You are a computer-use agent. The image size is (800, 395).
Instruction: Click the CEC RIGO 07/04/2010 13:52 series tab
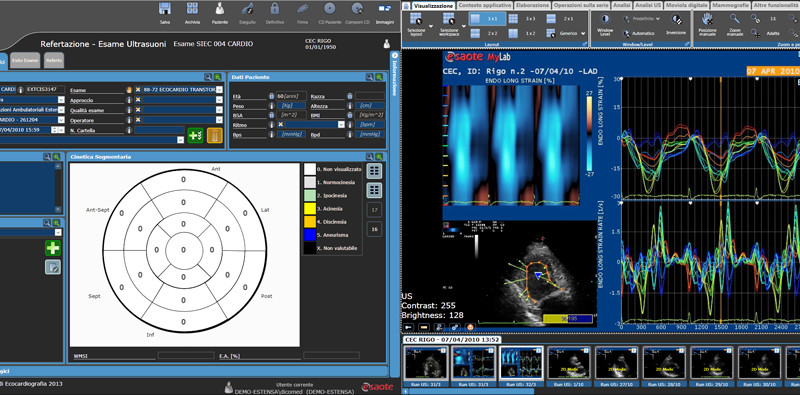[x=452, y=339]
